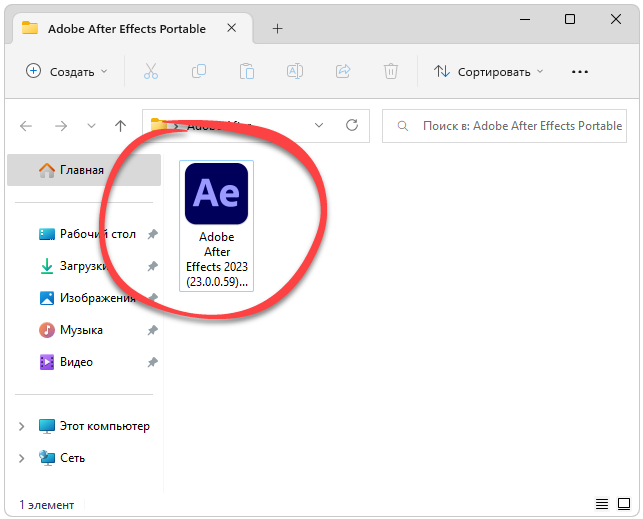Unpin Видео pin icon
643x519 pixels.
tap(153, 362)
